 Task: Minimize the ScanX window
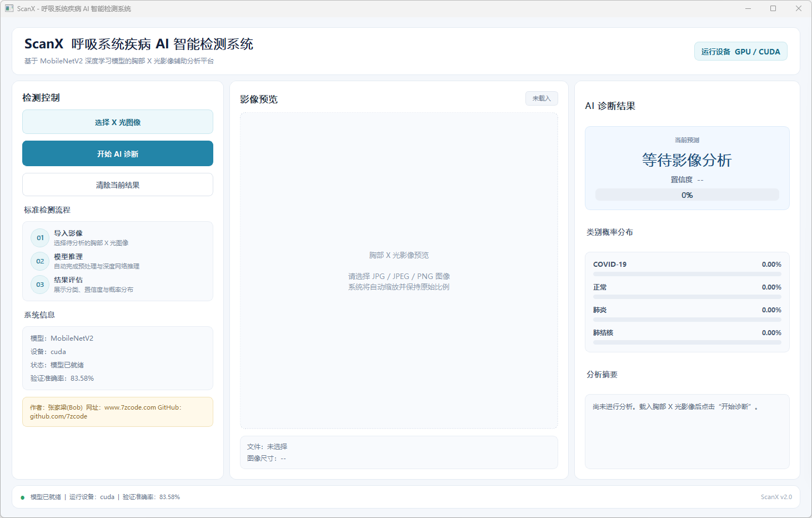point(748,8)
